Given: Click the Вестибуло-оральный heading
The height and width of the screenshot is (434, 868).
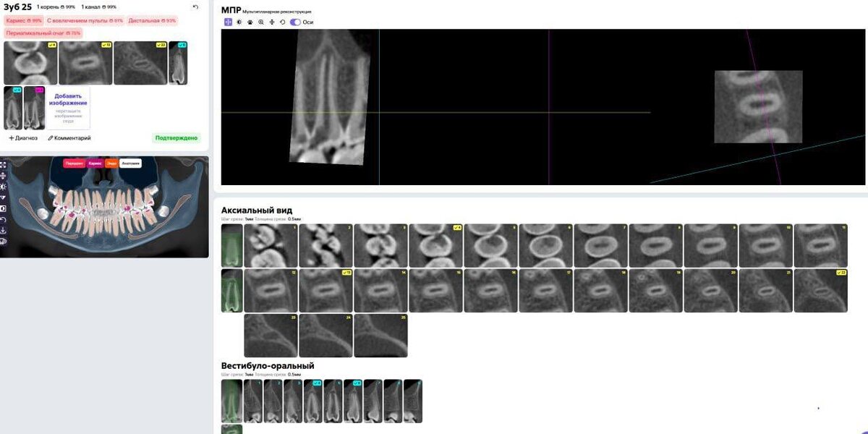Looking at the screenshot, I should (268, 366).
